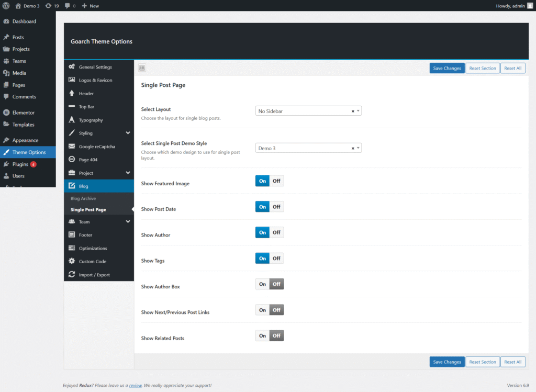Open the Select Layout dropdown
This screenshot has width=536, height=392.
[308, 111]
